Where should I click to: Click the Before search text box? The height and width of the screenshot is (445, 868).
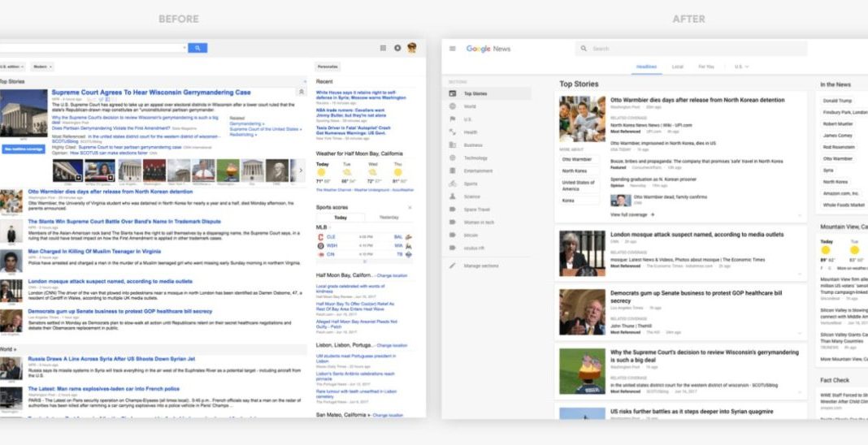[93, 48]
